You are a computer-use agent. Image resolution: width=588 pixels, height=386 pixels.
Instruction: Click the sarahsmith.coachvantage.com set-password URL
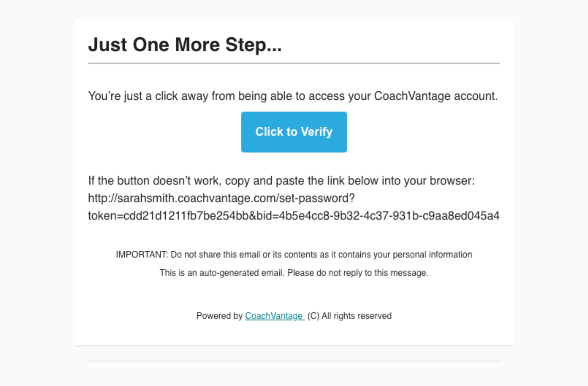(294, 207)
